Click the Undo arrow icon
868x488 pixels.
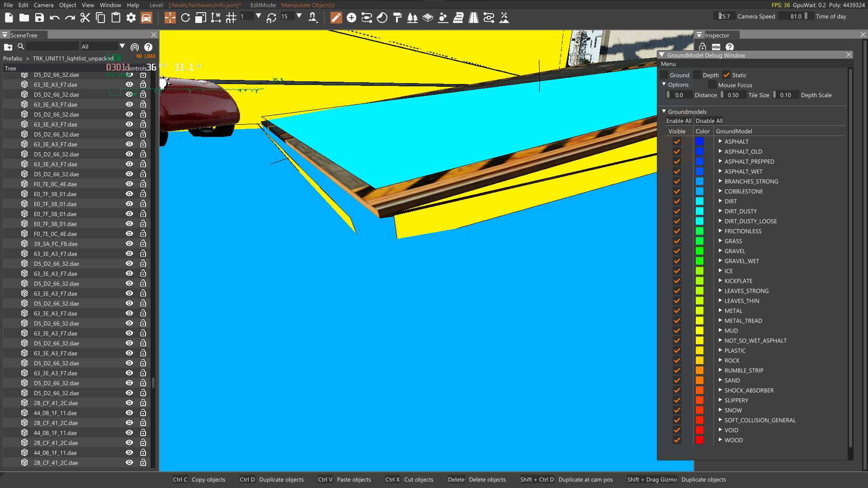55,18
